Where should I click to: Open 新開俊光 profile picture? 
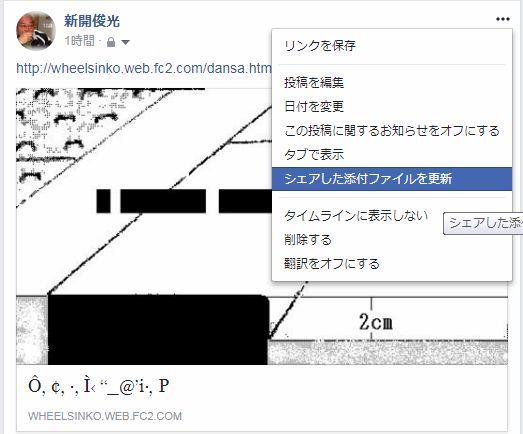36,30
